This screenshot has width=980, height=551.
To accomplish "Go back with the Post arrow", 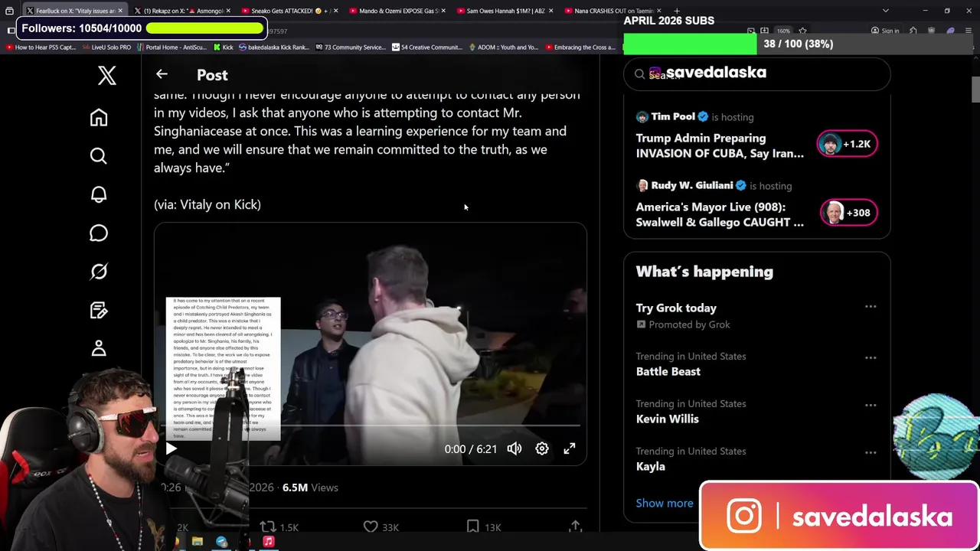I will 162,74.
